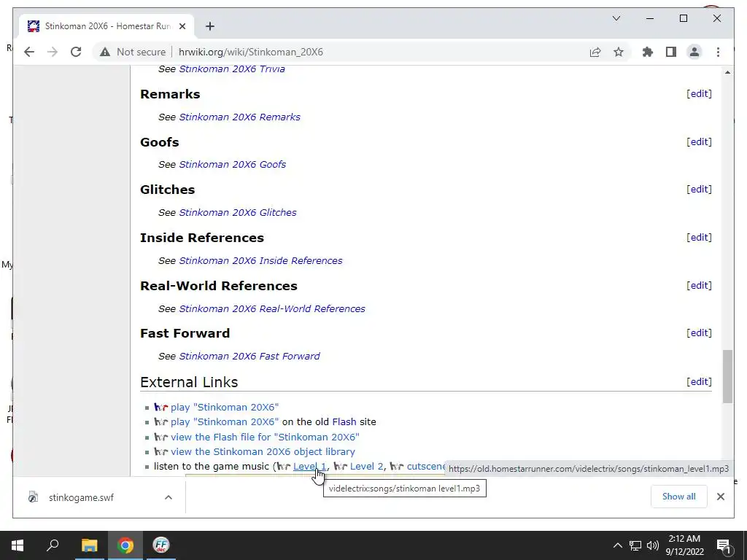Open the volume tray icon
The width and height of the screenshot is (747, 560).
tap(653, 545)
